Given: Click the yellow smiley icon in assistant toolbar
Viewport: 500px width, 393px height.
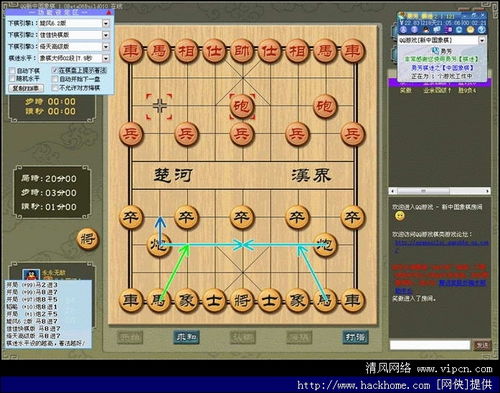Looking at the screenshot, I should tap(470, 30).
